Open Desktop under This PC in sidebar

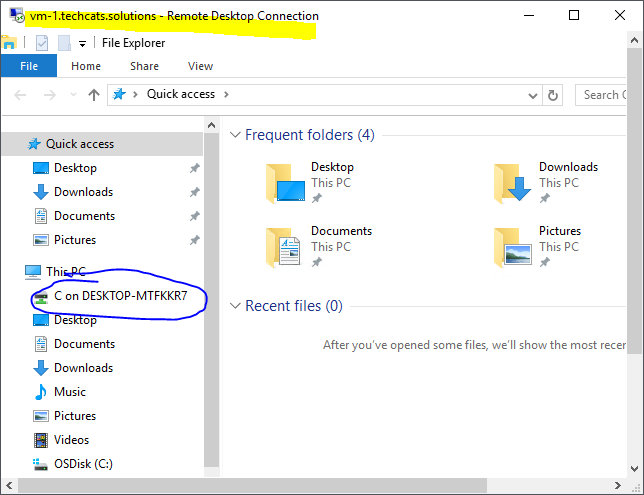[75, 320]
